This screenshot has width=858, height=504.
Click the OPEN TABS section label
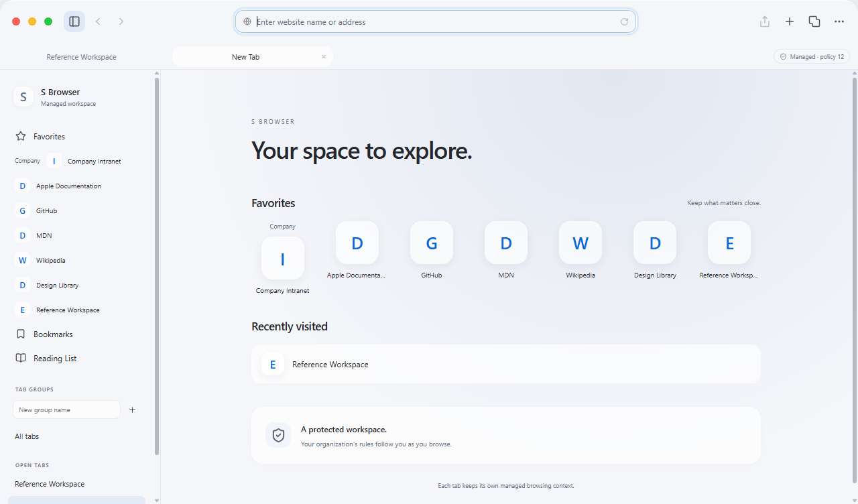pyautogui.click(x=32, y=465)
